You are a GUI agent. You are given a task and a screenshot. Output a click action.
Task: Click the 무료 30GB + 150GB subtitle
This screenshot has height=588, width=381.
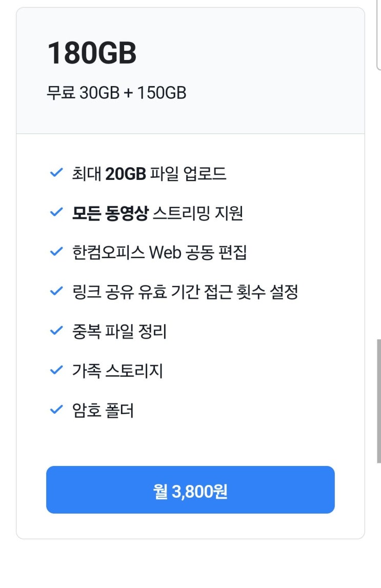point(116,93)
